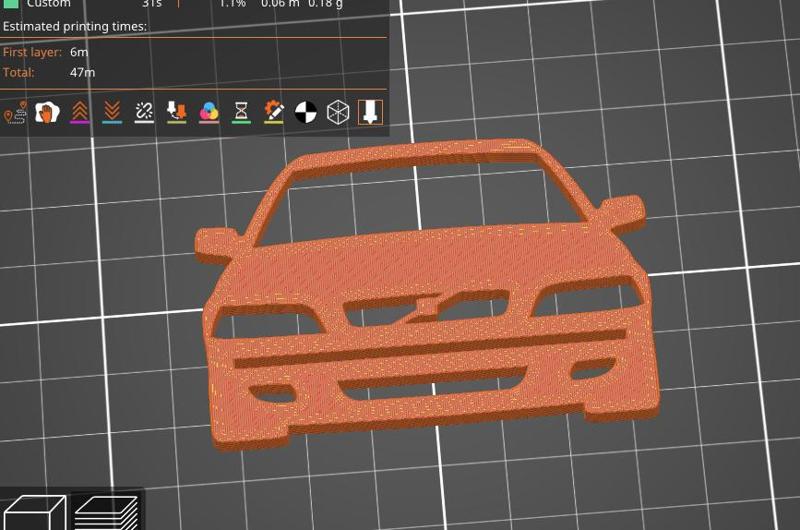Viewport: 800px width, 530px height.
Task: Toggle Color changes visibility icon
Action: pos(209,112)
